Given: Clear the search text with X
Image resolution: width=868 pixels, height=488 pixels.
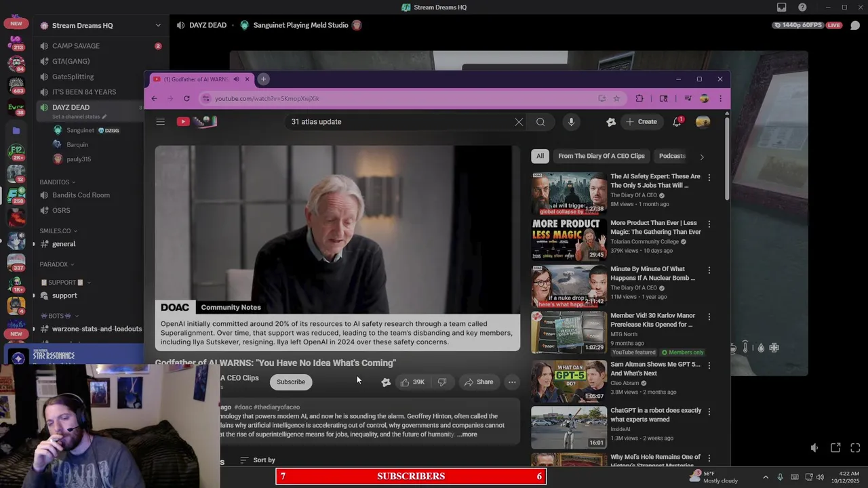Looking at the screenshot, I should pos(519,122).
